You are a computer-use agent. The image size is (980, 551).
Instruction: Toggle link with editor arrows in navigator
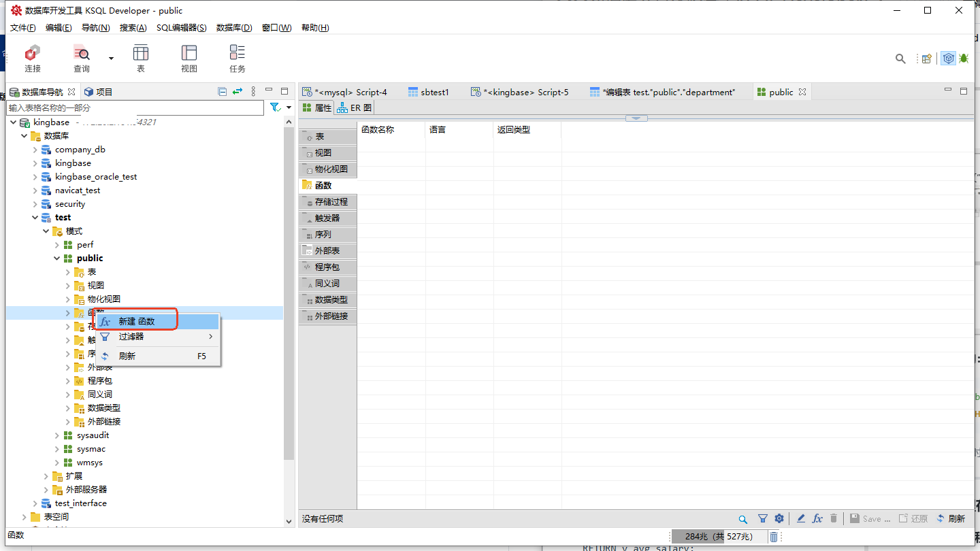tap(238, 92)
